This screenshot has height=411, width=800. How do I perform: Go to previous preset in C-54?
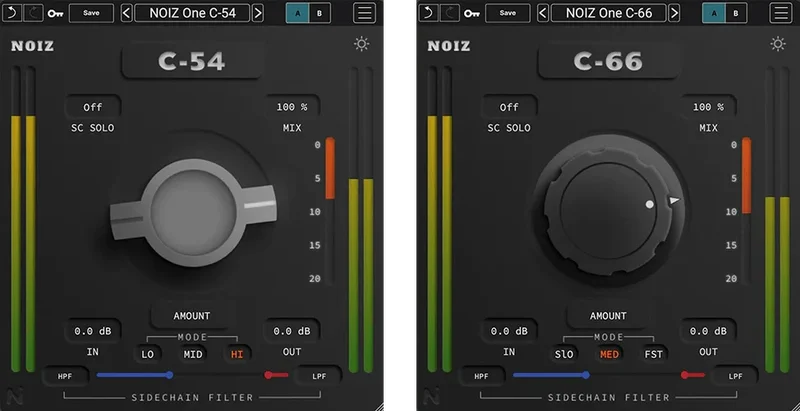(x=127, y=13)
